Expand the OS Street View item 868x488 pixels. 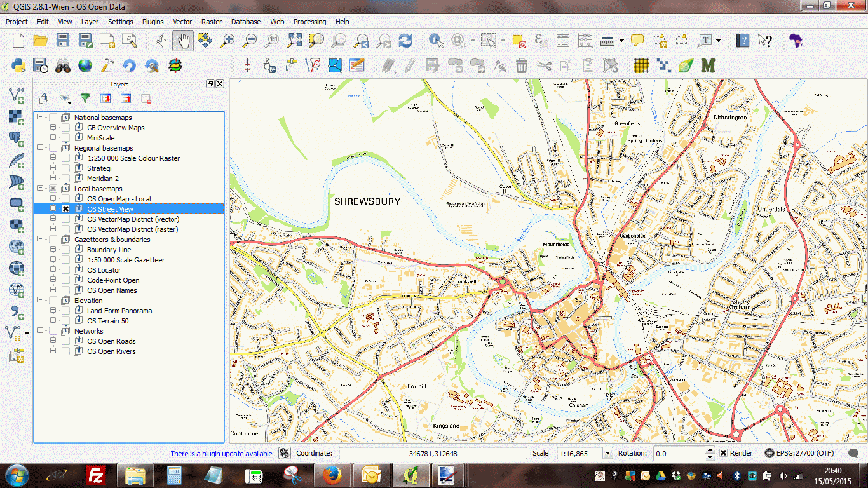click(53, 209)
